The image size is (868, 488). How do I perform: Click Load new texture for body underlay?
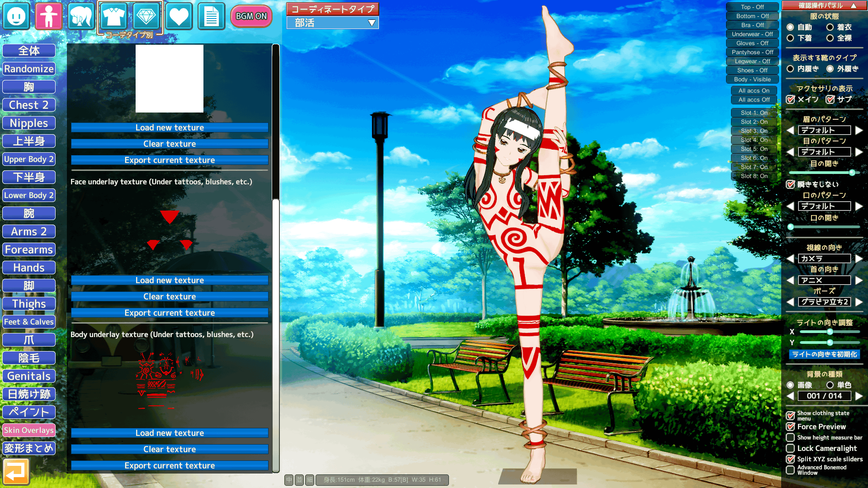[x=170, y=433]
